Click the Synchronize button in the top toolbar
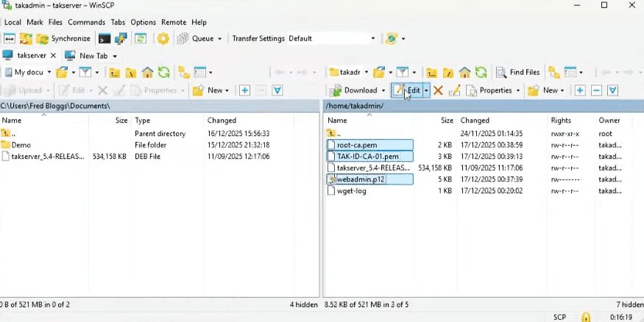This screenshot has height=322, width=644. tap(63, 38)
